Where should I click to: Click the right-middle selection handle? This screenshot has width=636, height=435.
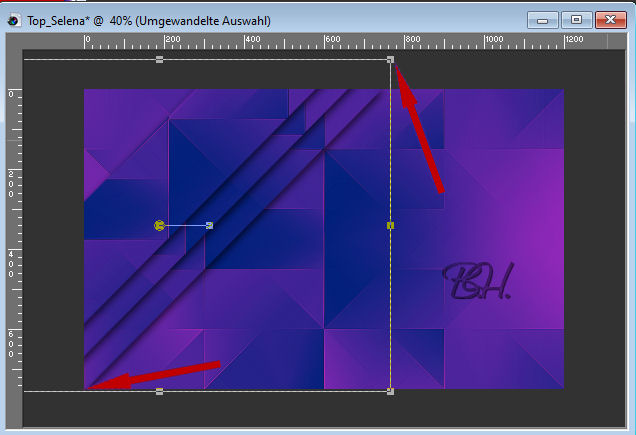390,226
